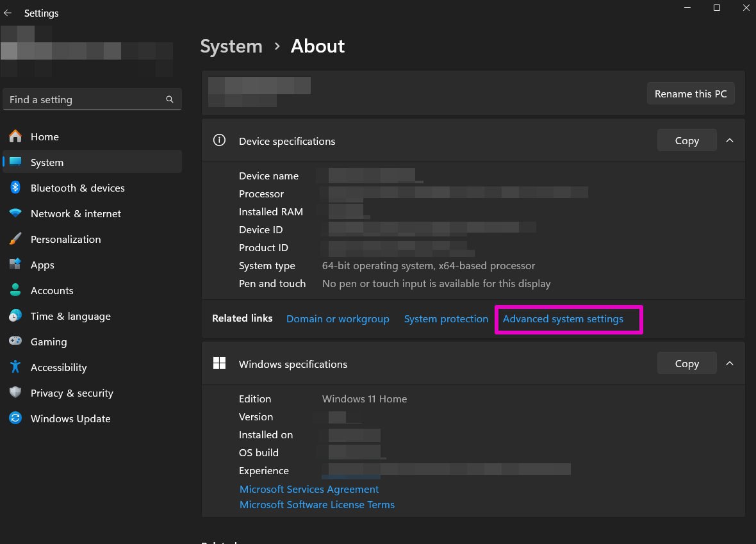Click the OS build label
Viewport: 756px width, 544px height.
point(259,452)
